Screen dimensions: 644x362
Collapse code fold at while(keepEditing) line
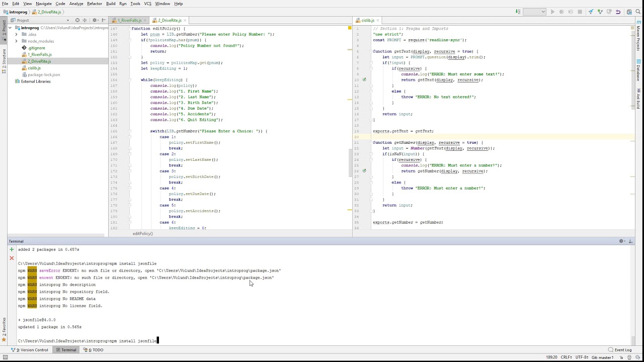pos(129,80)
